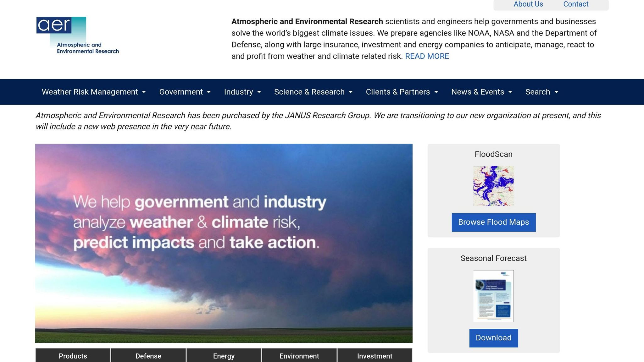Expand the Government dropdown menu
This screenshot has height=362, width=644.
[185, 92]
